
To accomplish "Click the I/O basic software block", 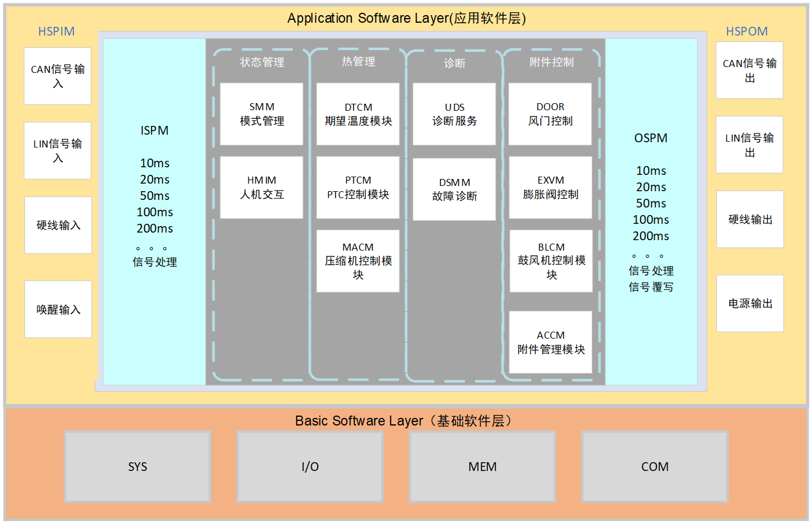I will tap(310, 467).
